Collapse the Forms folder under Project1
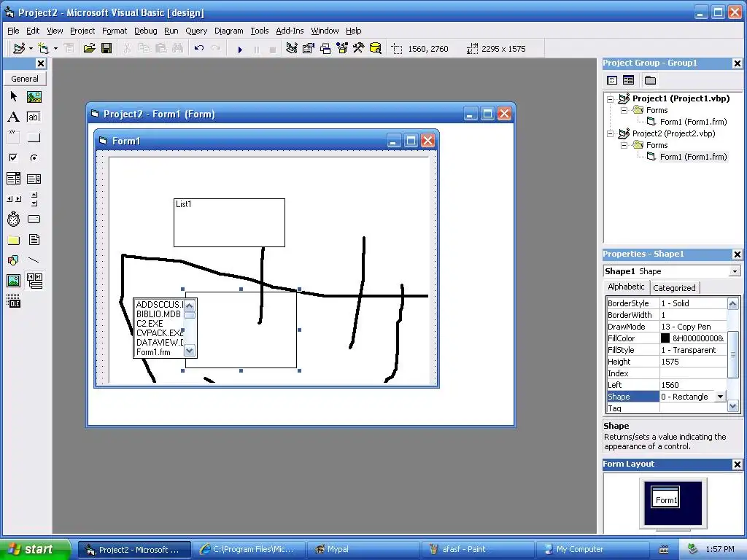The image size is (747, 560). click(x=624, y=111)
